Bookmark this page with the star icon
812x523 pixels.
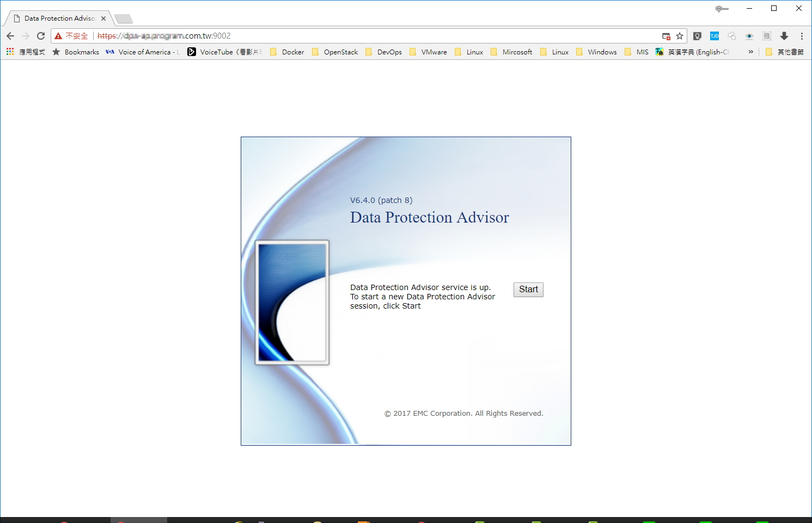tap(679, 36)
